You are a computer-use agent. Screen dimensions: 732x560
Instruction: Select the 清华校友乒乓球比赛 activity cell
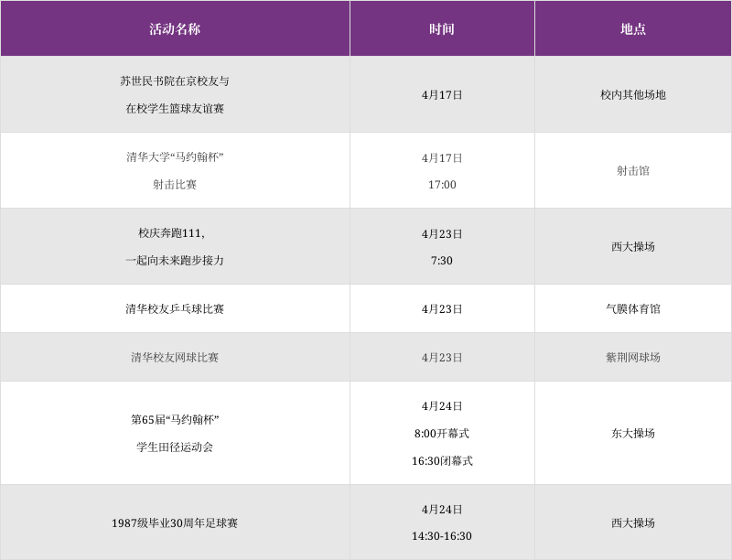click(x=175, y=308)
